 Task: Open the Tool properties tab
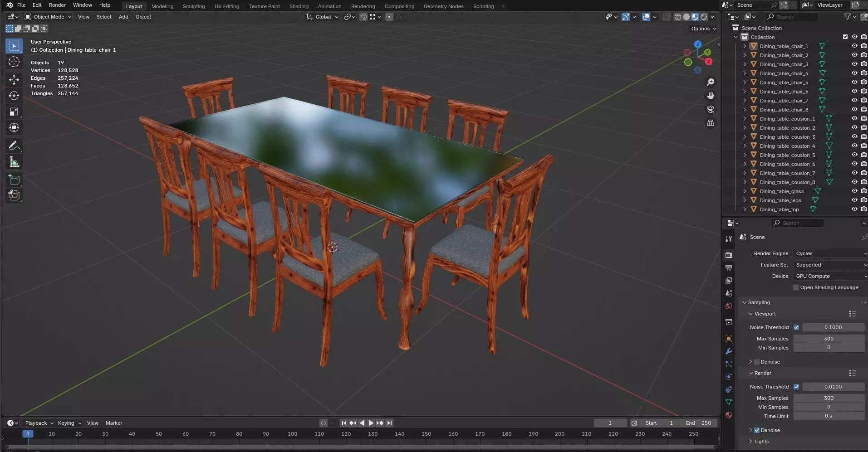coord(729,239)
